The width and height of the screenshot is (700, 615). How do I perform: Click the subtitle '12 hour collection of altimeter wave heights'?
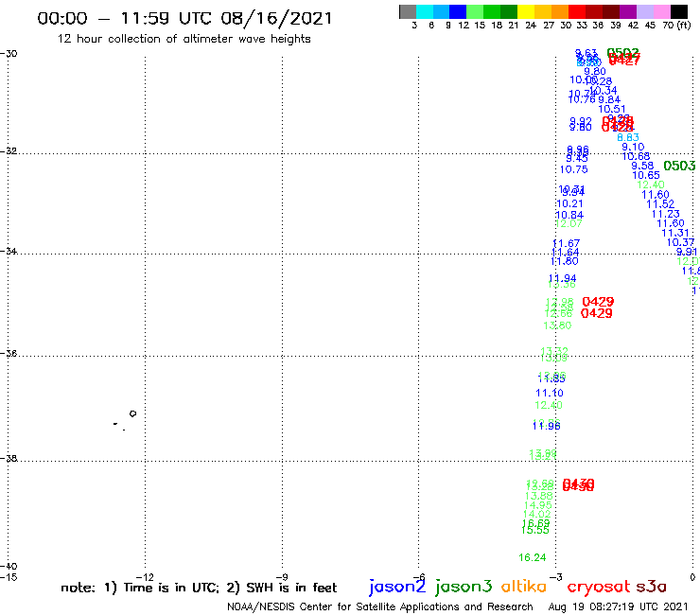coord(184,39)
